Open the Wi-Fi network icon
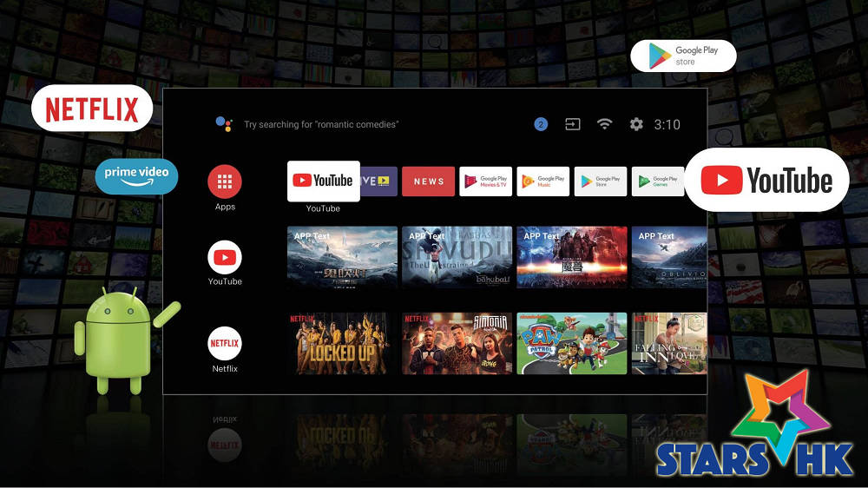The image size is (868, 488). coord(604,124)
